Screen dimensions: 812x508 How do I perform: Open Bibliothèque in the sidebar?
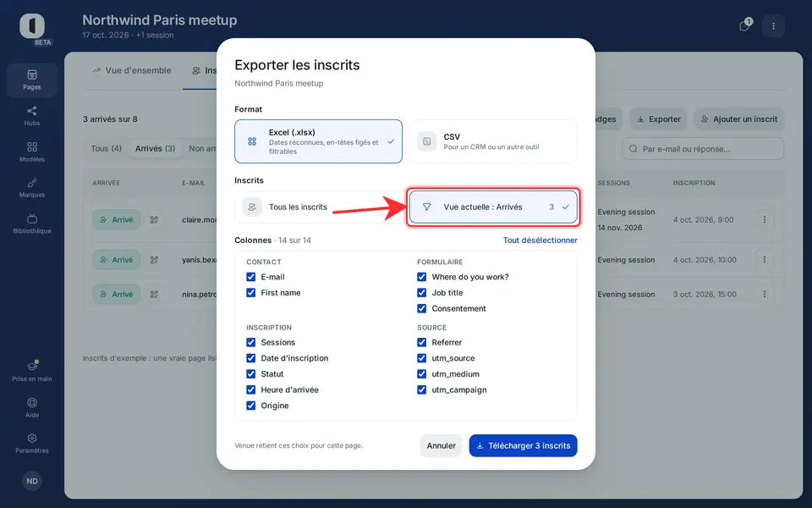click(31, 224)
